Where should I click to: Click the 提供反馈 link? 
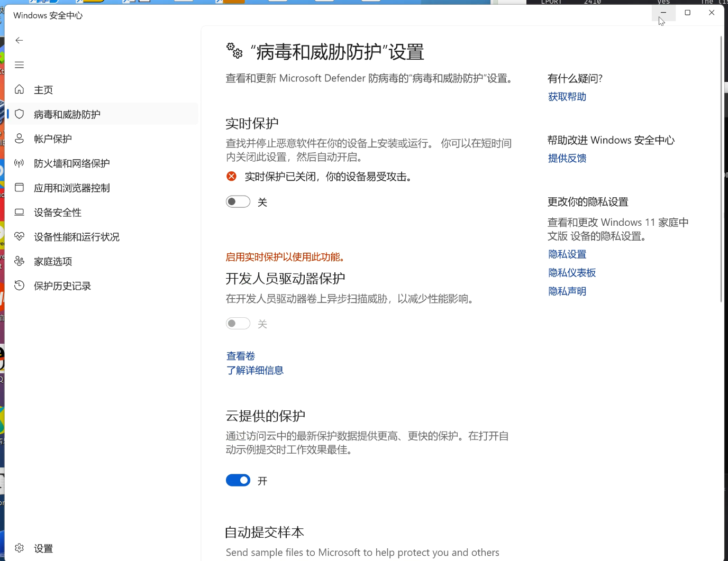pos(567,158)
